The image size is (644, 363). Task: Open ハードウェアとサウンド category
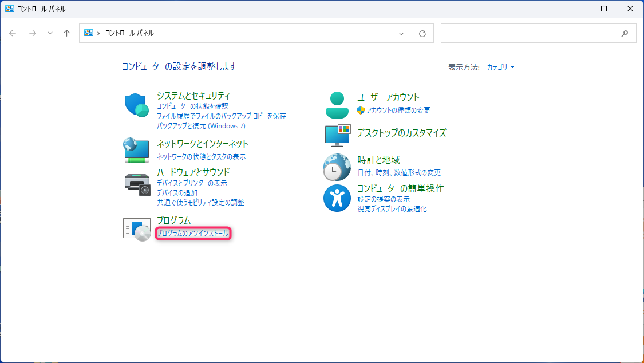click(x=193, y=172)
